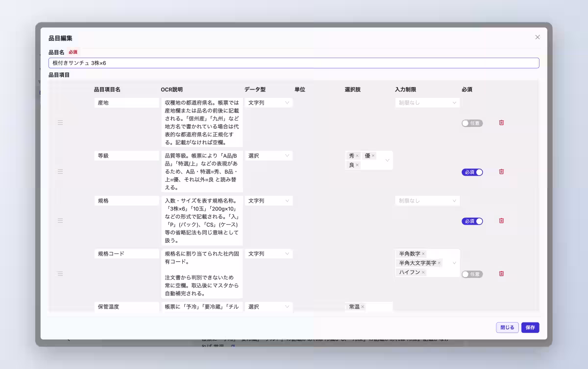Expand 入力制限 dropdown for 規格コード
The width and height of the screenshot is (588, 369).
pyautogui.click(x=454, y=263)
